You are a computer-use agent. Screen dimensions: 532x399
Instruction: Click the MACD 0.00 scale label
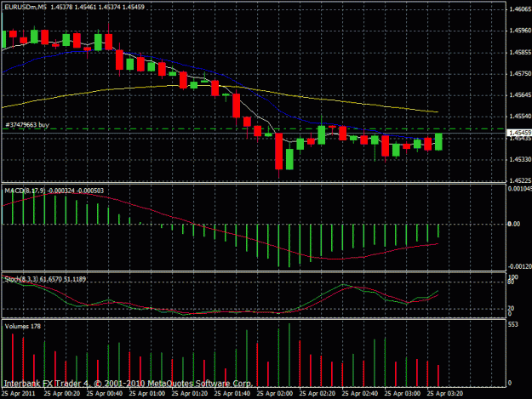click(x=513, y=224)
